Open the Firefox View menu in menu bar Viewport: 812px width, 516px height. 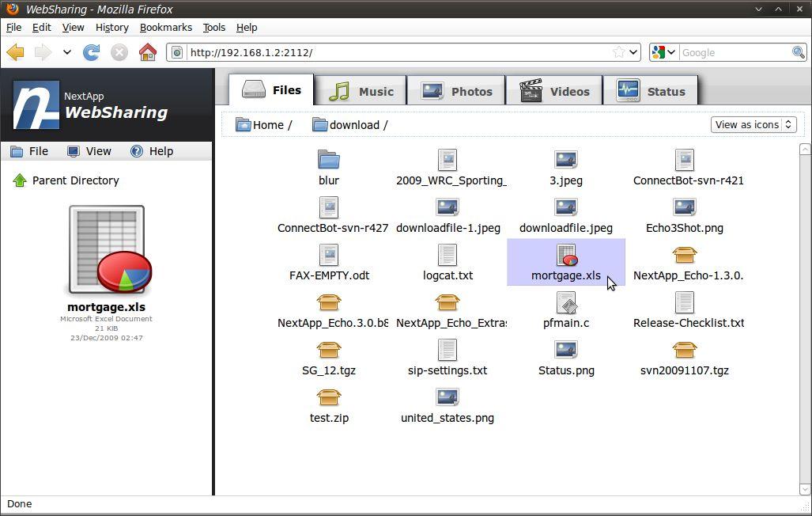click(x=73, y=28)
